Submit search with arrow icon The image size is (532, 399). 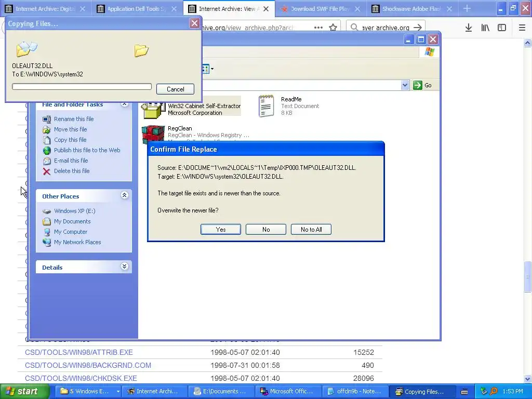[418, 28]
